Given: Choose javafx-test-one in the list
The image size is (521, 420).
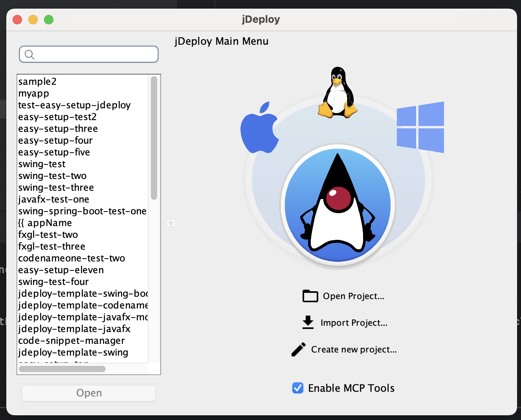Looking at the screenshot, I should (x=83, y=199).
